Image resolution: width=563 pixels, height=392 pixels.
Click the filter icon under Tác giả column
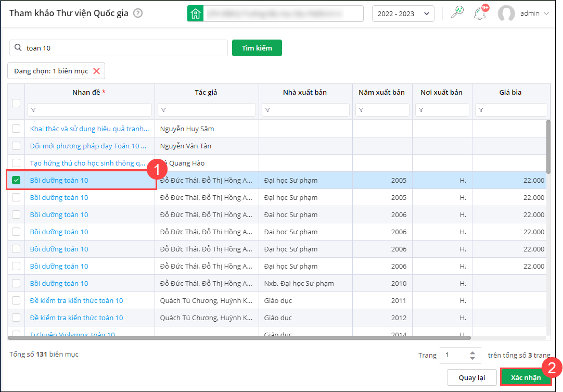point(163,110)
